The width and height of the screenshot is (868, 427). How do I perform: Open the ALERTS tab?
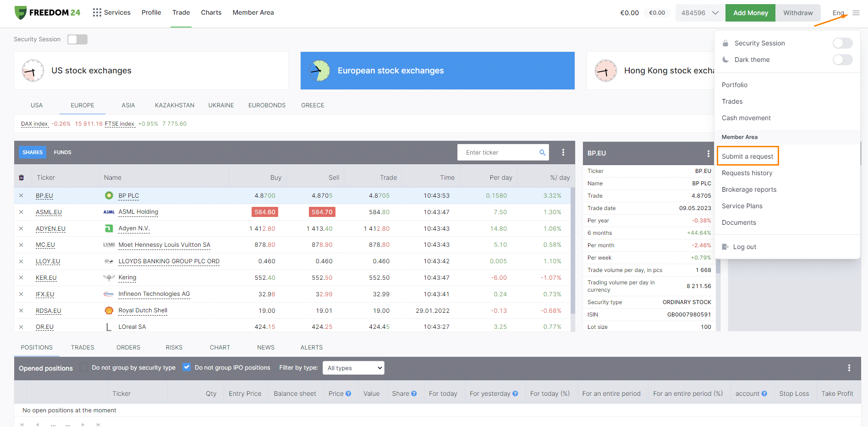click(x=312, y=347)
